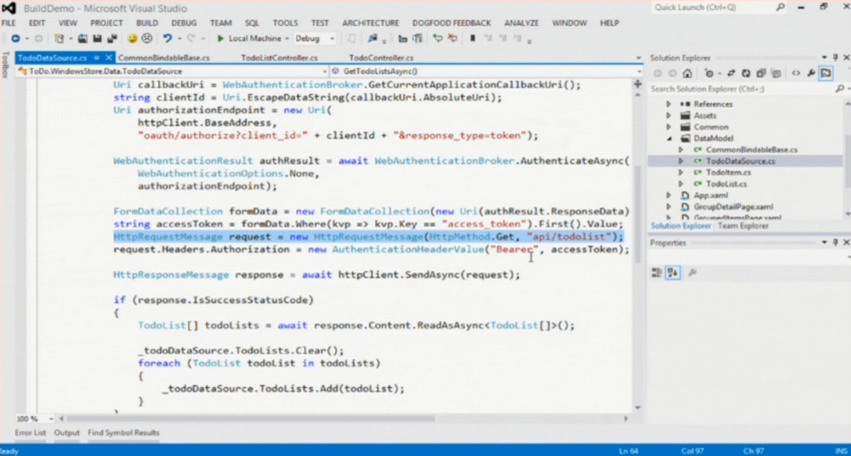
Task: Toggle Show All Files in Solution Explorer
Action: (x=777, y=73)
